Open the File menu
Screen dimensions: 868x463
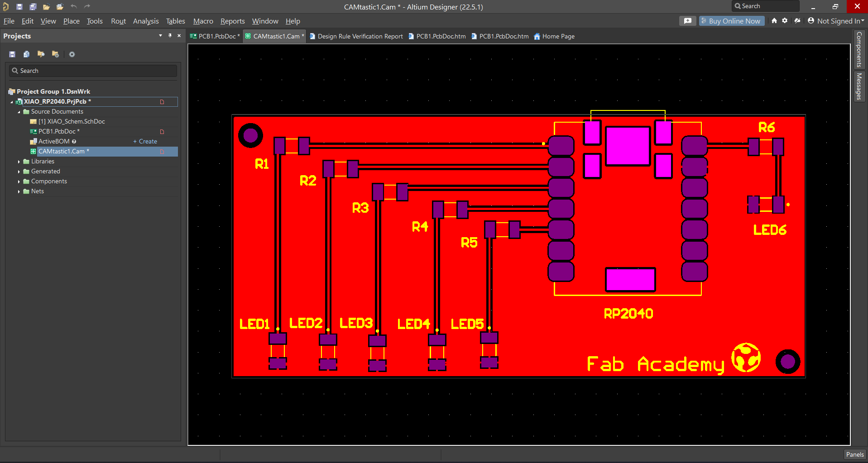click(9, 21)
